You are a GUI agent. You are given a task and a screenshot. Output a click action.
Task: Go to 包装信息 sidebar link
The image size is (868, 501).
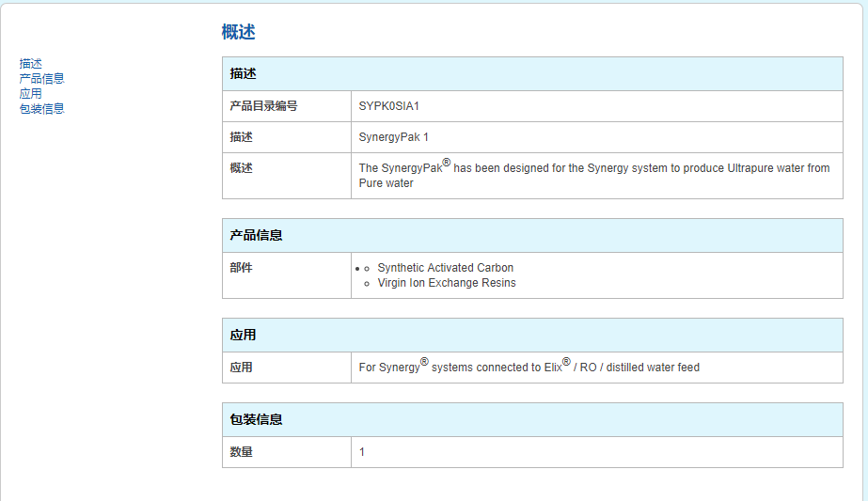(x=42, y=109)
